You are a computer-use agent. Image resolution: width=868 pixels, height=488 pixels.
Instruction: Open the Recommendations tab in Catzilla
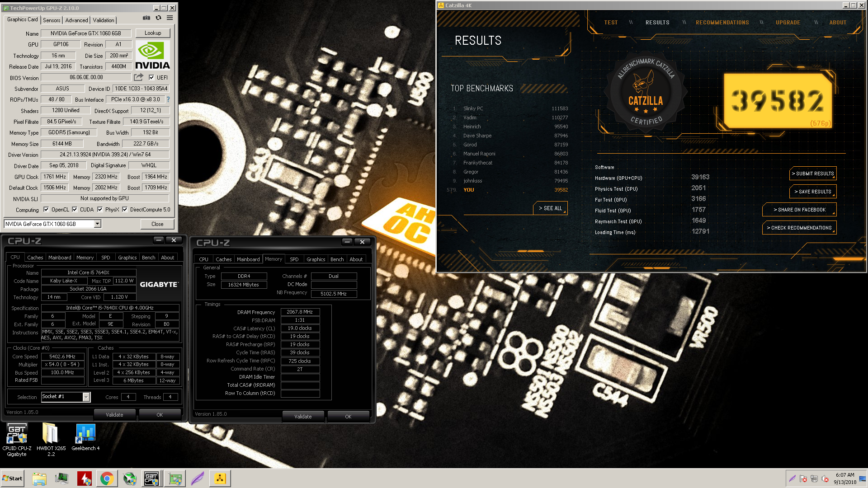point(722,23)
